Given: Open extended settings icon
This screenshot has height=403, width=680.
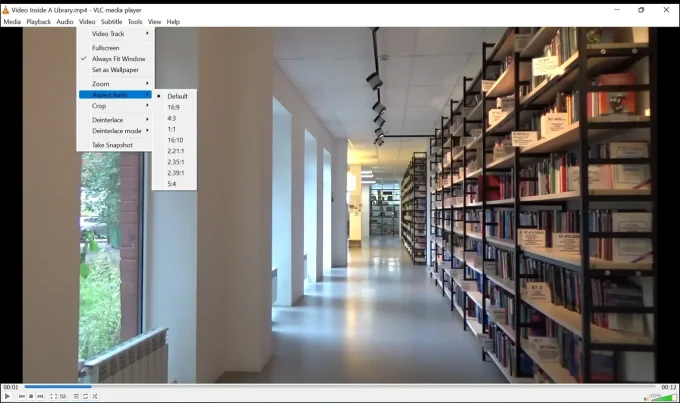Looking at the screenshot, I should (x=64, y=397).
